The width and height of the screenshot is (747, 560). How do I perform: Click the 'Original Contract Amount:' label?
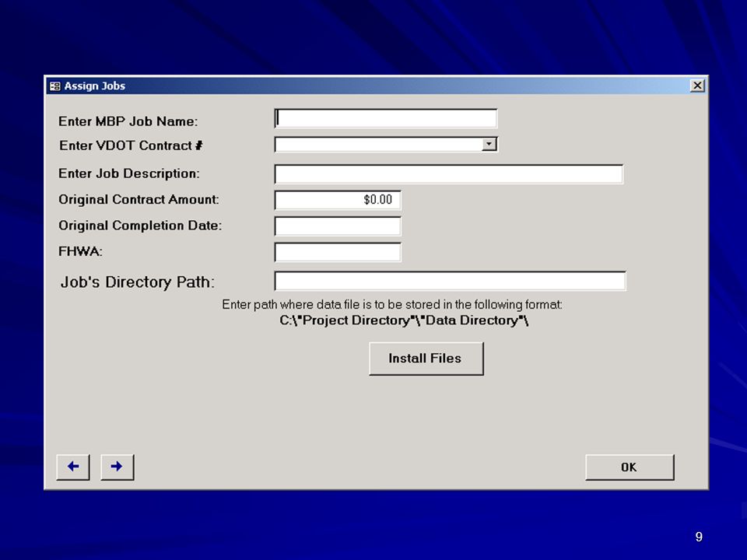pos(139,200)
